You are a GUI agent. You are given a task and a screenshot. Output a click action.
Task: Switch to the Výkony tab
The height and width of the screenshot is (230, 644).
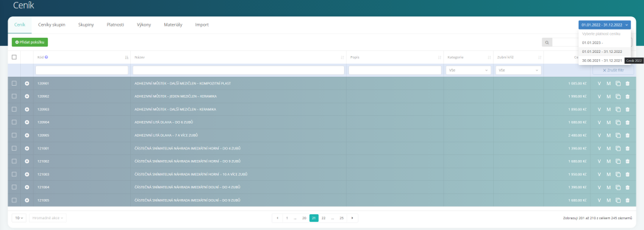point(144,25)
